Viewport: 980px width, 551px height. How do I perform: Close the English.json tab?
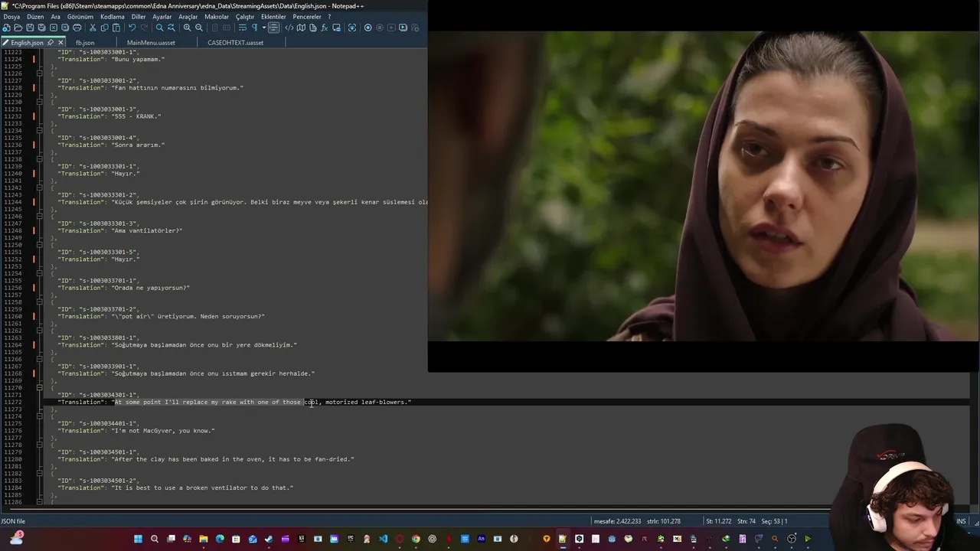click(x=60, y=43)
